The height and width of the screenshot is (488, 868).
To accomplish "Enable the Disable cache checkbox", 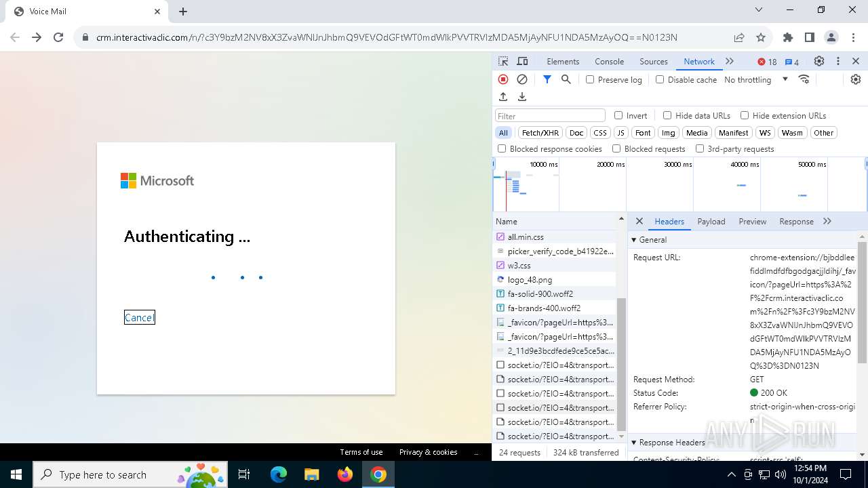I will (660, 79).
